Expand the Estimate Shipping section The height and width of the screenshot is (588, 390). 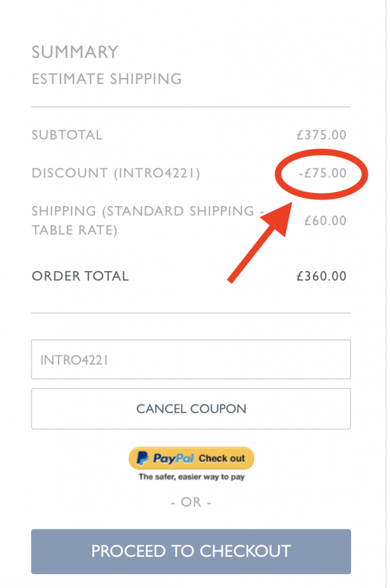click(x=107, y=79)
